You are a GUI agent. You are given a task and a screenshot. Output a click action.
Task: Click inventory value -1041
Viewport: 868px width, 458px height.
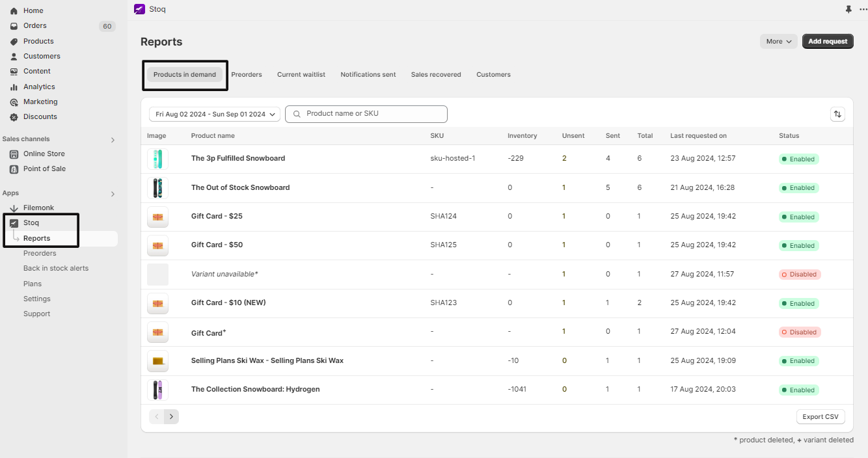pos(517,390)
